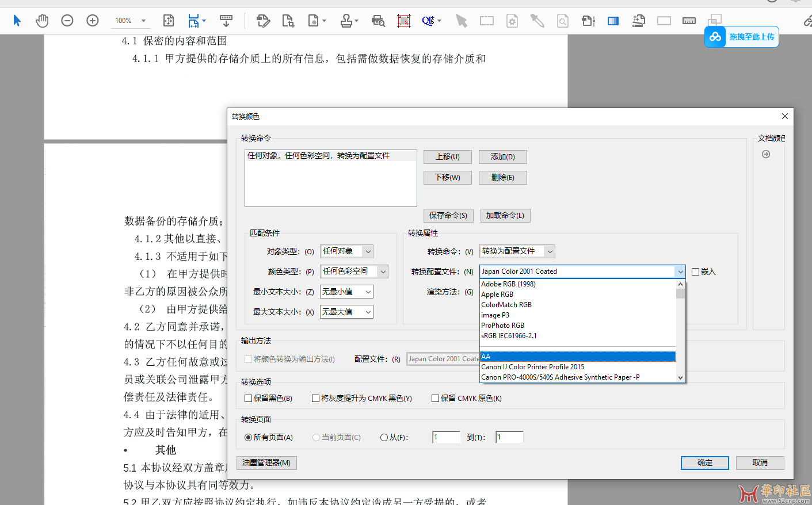Activate the Hand pan tool

tap(42, 21)
